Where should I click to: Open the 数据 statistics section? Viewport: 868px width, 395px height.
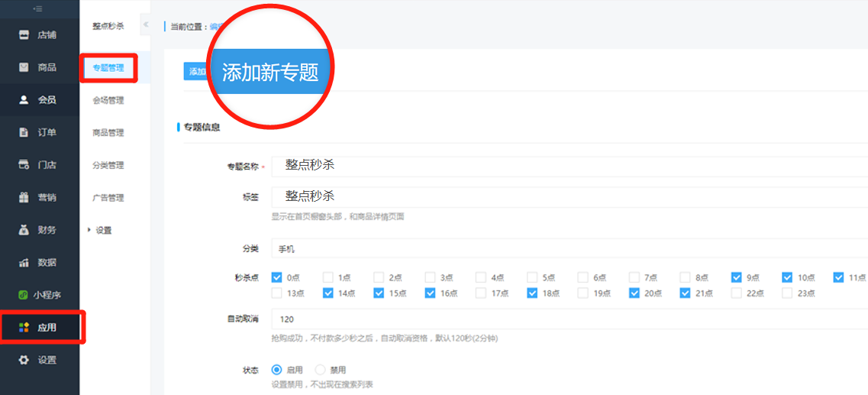(40, 262)
